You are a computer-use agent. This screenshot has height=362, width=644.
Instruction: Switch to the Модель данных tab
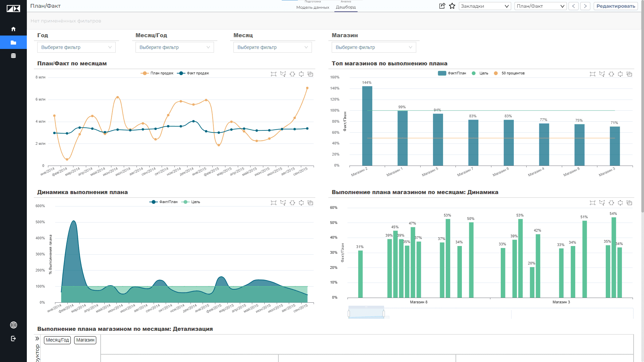[313, 7]
